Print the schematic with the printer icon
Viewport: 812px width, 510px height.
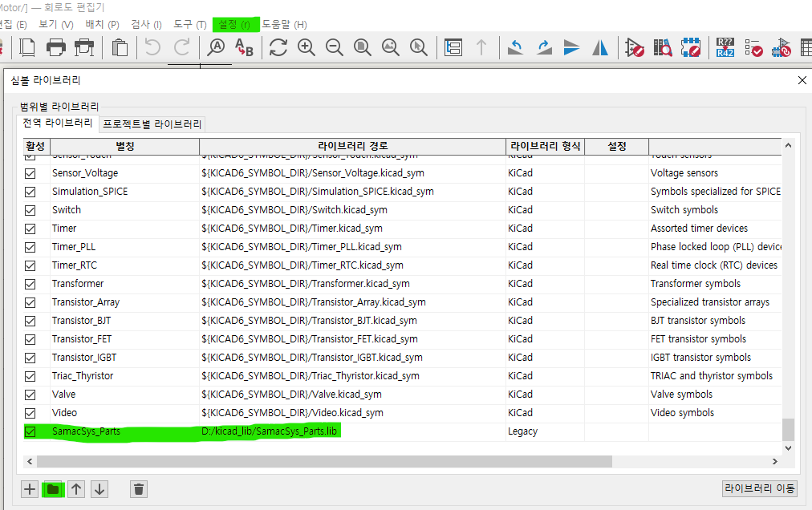56,47
